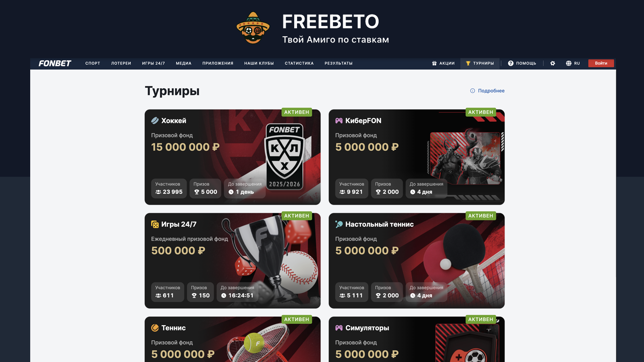The height and width of the screenshot is (362, 644).
Task: Click the gift icon next to Акции
Action: [434, 63]
